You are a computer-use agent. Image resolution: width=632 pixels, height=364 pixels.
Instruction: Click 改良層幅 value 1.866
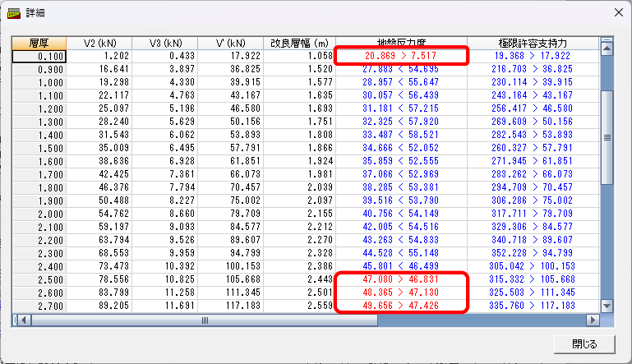pos(299,148)
